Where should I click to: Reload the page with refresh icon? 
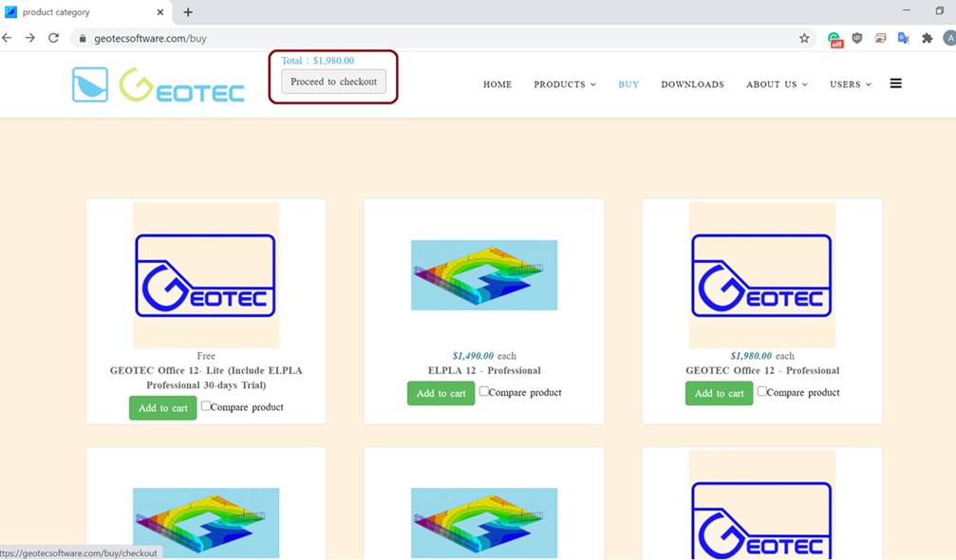(54, 38)
